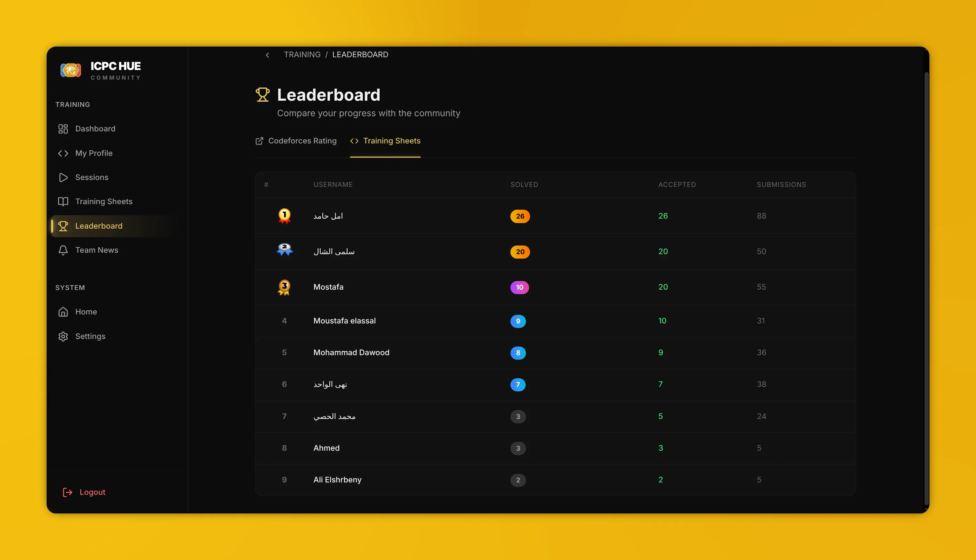Click the orange solved badge 26
The width and height of the screenshot is (976, 560).
(520, 217)
